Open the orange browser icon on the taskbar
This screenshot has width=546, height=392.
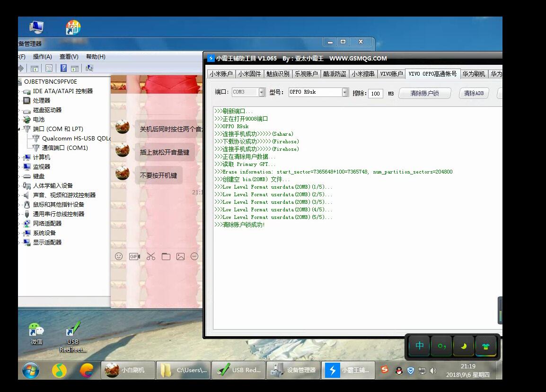click(87, 370)
